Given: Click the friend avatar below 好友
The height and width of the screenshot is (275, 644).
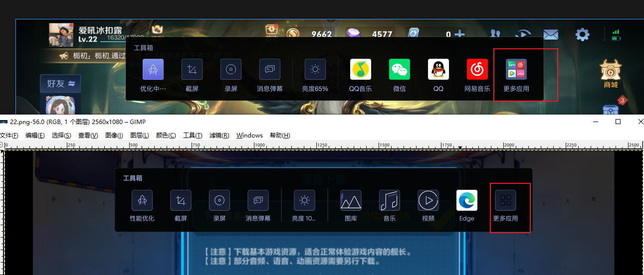Looking at the screenshot, I should point(60,105).
